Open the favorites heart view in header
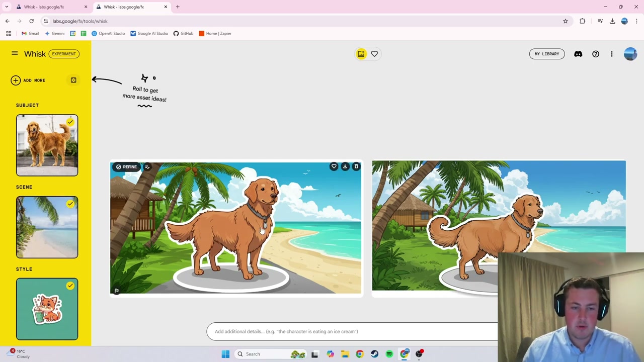Image resolution: width=644 pixels, height=362 pixels. point(374,54)
